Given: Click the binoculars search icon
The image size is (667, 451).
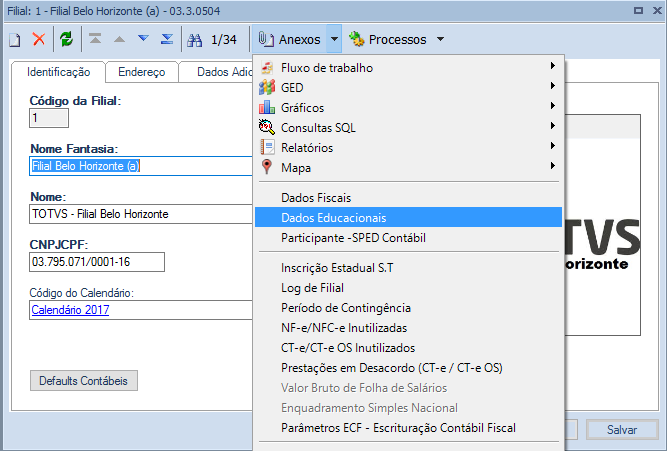Looking at the screenshot, I should tap(195, 40).
